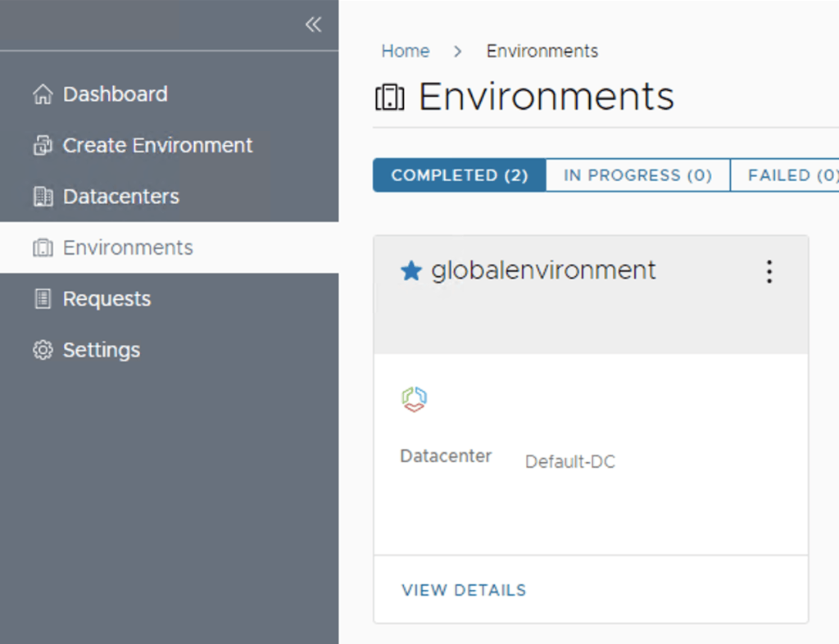Click the Default-DC datacenter value

(569, 462)
